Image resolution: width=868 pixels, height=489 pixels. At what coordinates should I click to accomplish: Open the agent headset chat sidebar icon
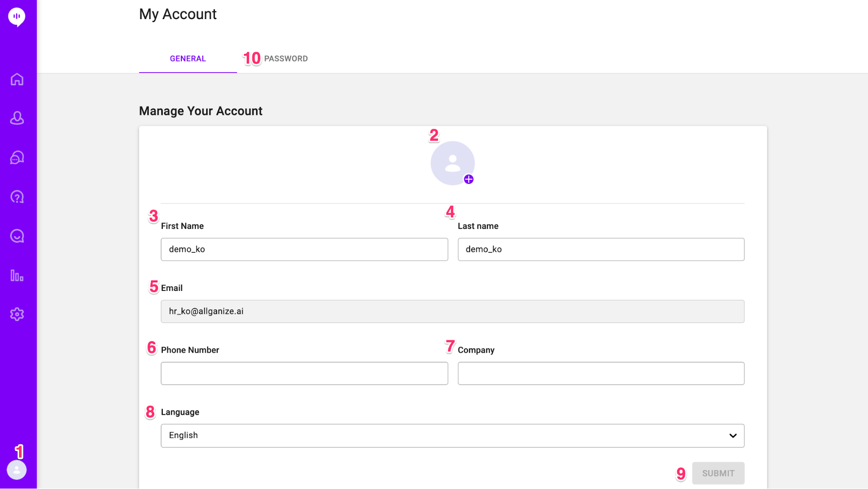coord(17,158)
